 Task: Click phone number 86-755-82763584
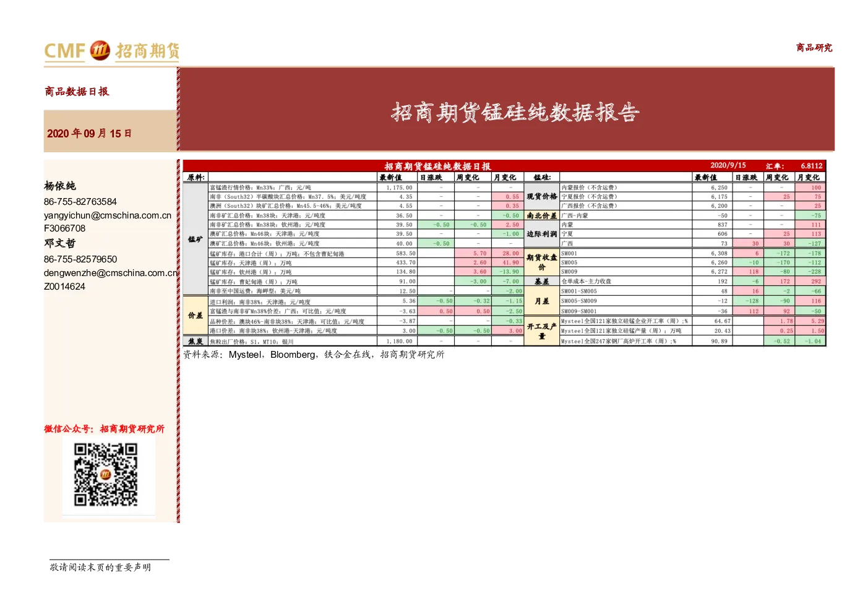(x=80, y=202)
